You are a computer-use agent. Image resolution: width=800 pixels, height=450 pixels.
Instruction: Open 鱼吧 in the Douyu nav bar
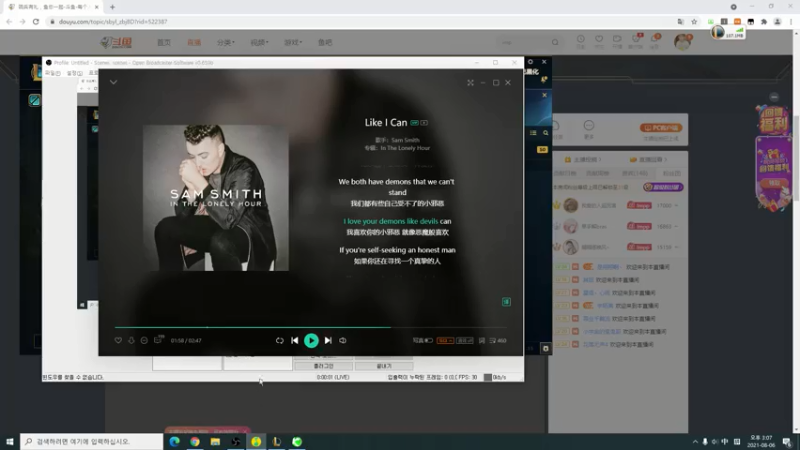click(325, 42)
